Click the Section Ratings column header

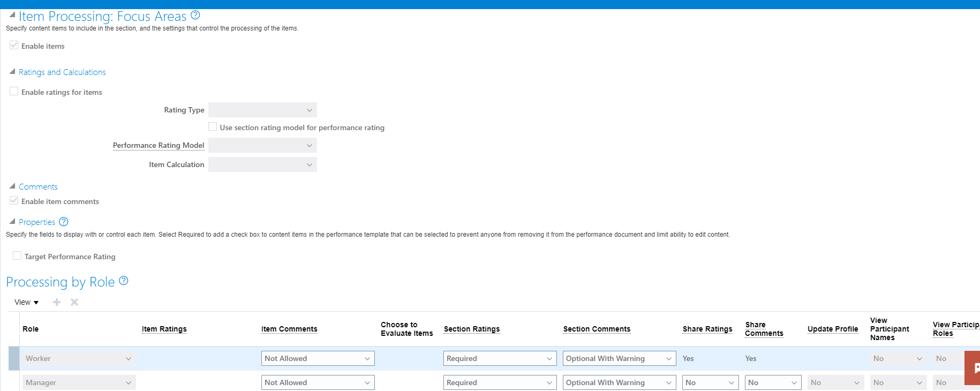click(472, 329)
